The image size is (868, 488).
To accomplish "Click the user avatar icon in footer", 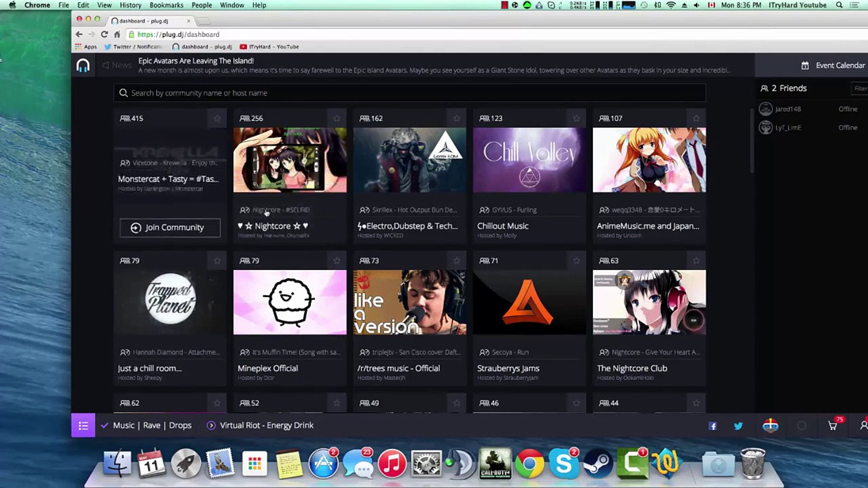I will point(770,426).
